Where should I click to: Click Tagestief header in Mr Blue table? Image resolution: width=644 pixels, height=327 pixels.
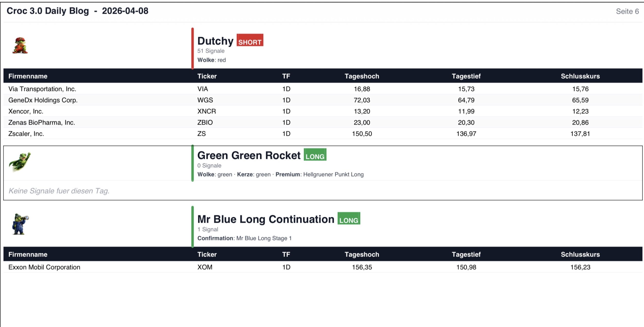coord(466,255)
